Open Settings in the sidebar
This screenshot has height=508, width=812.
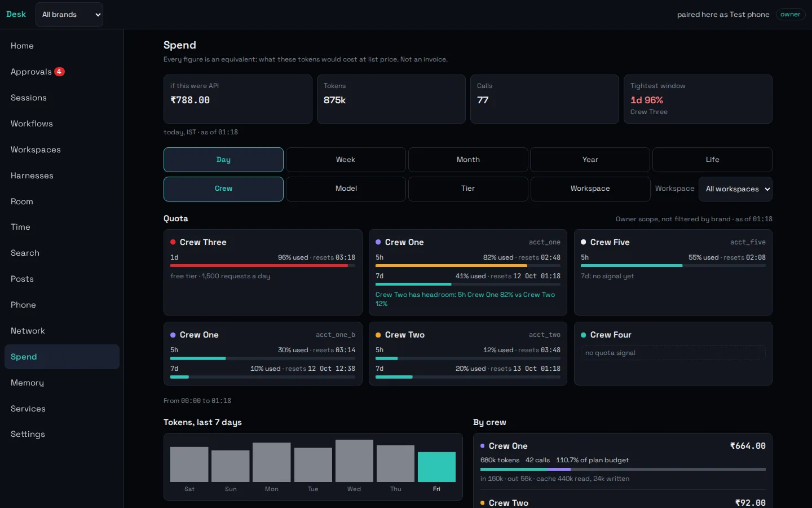tap(62, 434)
